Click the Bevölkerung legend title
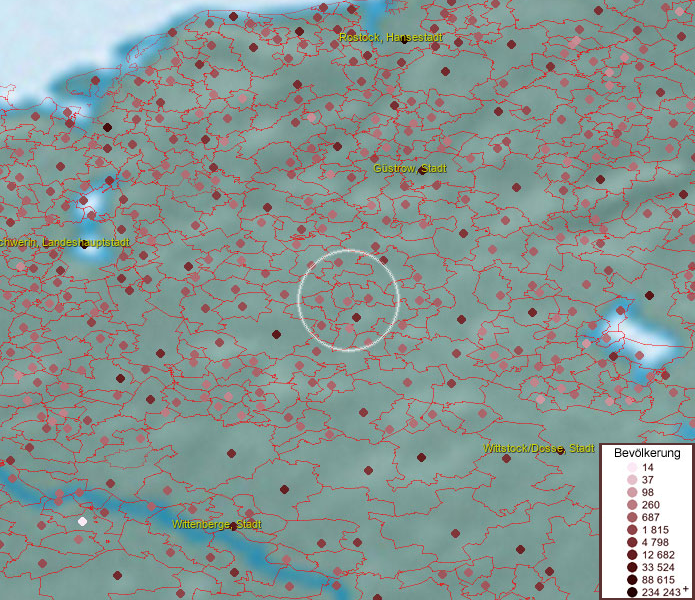The image size is (695, 600). point(647,453)
